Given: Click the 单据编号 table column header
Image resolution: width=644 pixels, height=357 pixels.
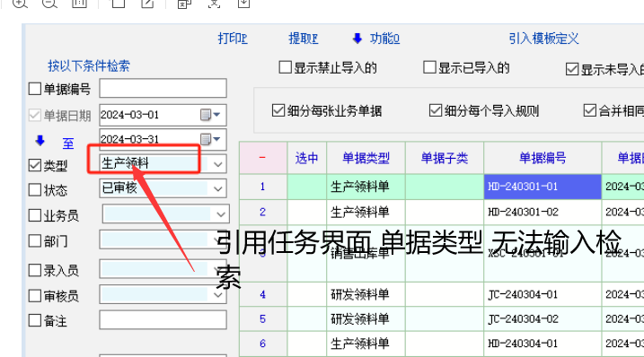Looking at the screenshot, I should click(x=543, y=158).
